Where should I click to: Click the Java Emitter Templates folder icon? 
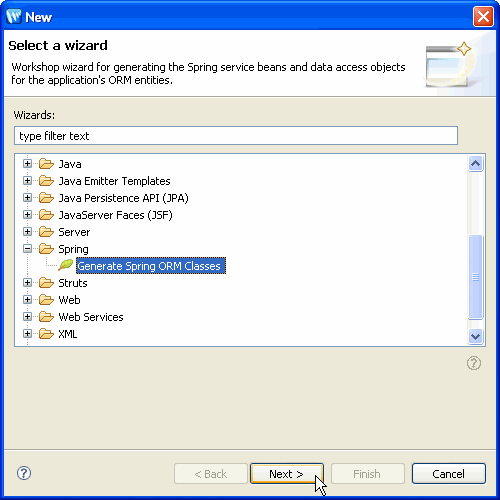[x=46, y=181]
